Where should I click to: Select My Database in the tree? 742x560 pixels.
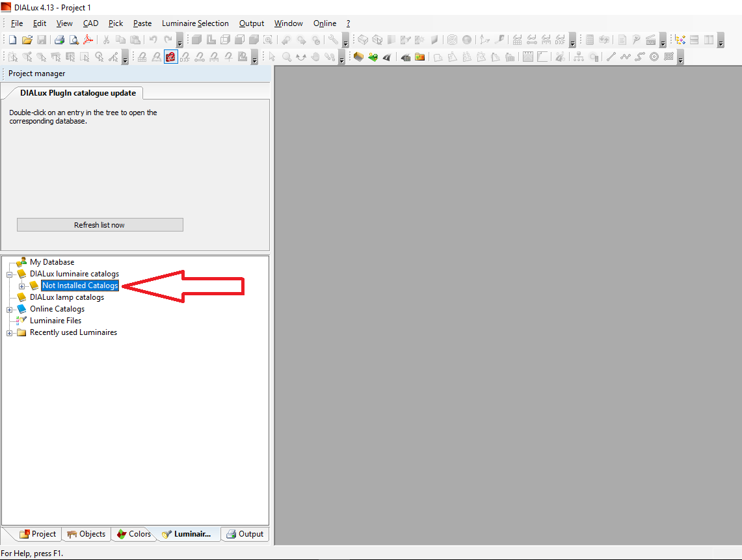point(52,262)
